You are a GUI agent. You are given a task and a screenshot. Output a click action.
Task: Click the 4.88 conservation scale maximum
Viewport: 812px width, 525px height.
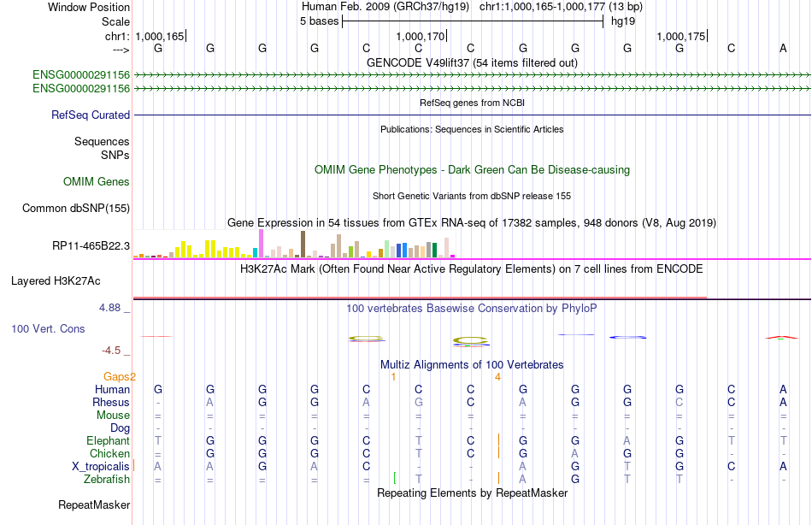tap(109, 308)
